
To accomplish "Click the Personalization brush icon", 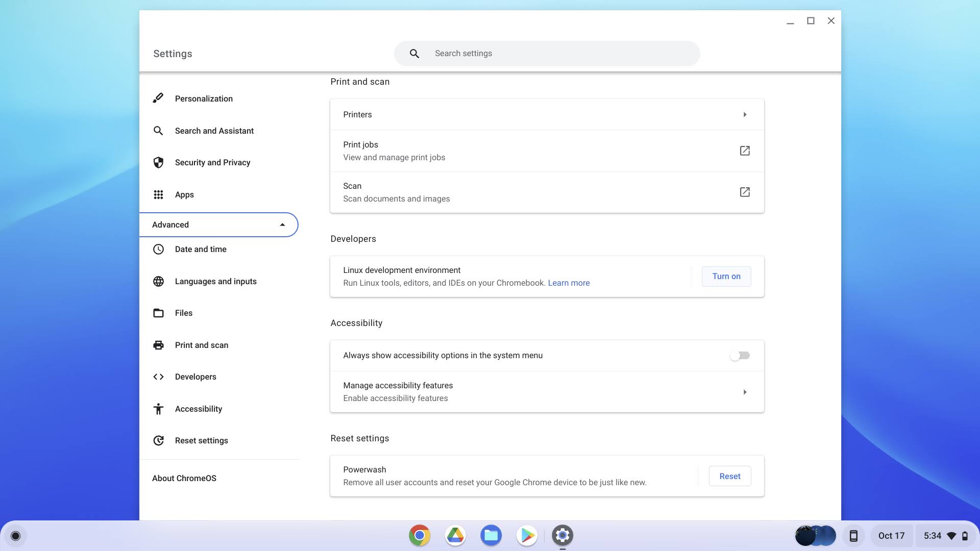I will (x=158, y=98).
